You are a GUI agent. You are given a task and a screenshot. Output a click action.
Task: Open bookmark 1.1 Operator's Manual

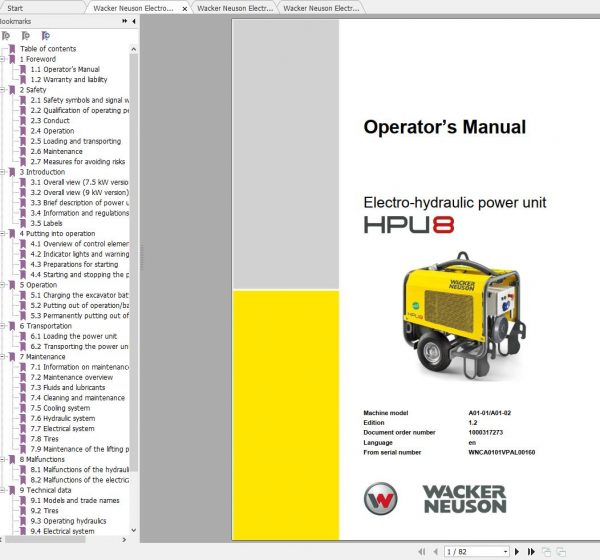[65, 69]
